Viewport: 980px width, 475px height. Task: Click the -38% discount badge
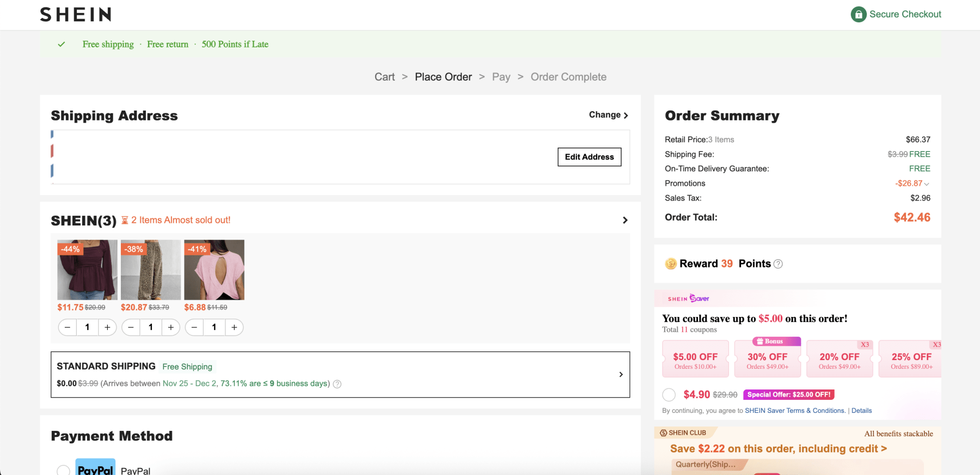coord(133,249)
